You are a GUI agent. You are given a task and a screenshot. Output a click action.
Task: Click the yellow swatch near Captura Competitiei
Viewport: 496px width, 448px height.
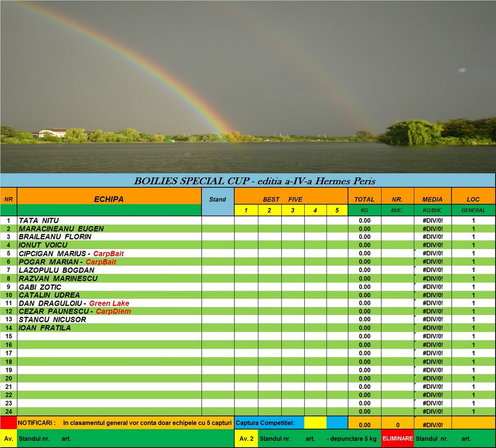(314, 423)
